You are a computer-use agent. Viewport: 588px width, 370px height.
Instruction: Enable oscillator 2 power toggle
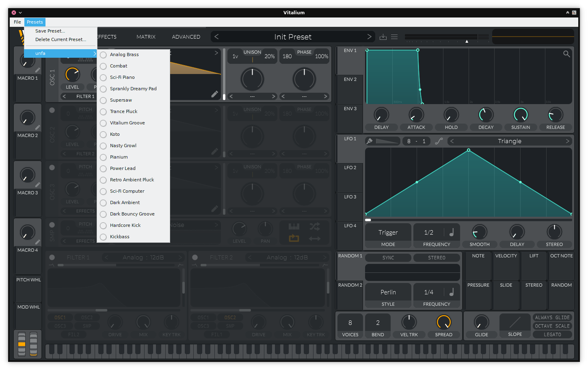[52, 110]
